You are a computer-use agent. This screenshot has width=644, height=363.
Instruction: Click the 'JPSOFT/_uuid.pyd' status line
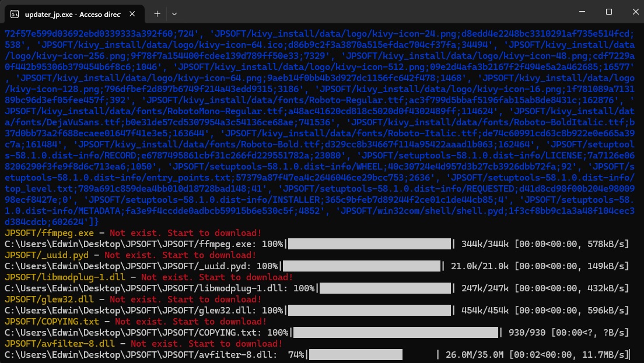(x=130, y=255)
